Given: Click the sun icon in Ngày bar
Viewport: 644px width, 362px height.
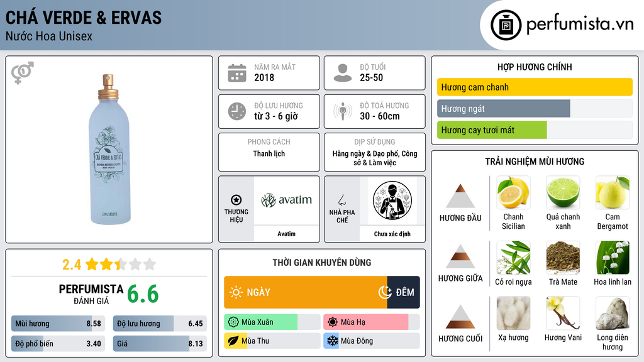Looking at the screenshot, I should pyautogui.click(x=236, y=292).
